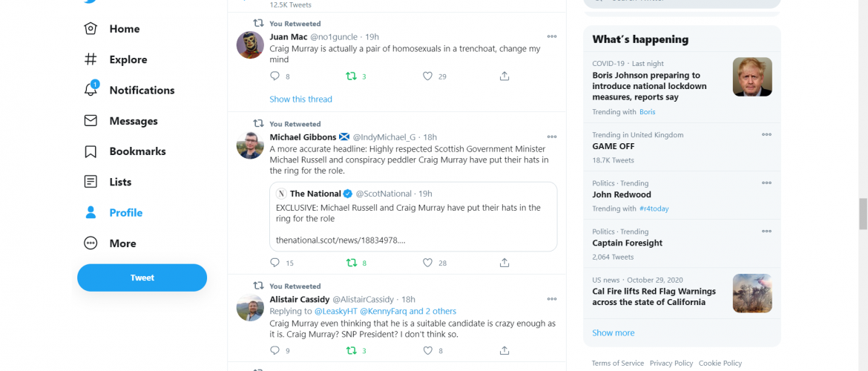Open options for GAME OFF trend
The height and width of the screenshot is (371, 868).
point(766,135)
